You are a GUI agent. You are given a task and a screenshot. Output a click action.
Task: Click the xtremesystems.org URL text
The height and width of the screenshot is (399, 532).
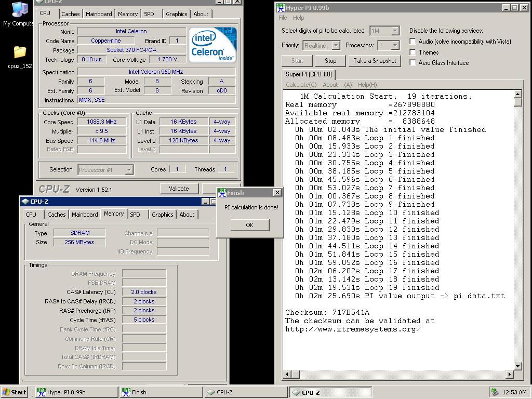353,329
